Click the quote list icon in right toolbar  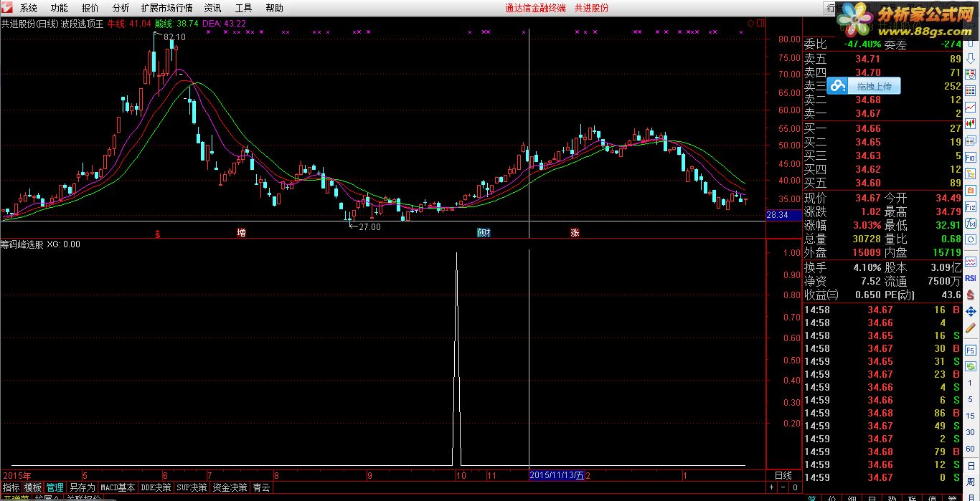click(x=971, y=73)
